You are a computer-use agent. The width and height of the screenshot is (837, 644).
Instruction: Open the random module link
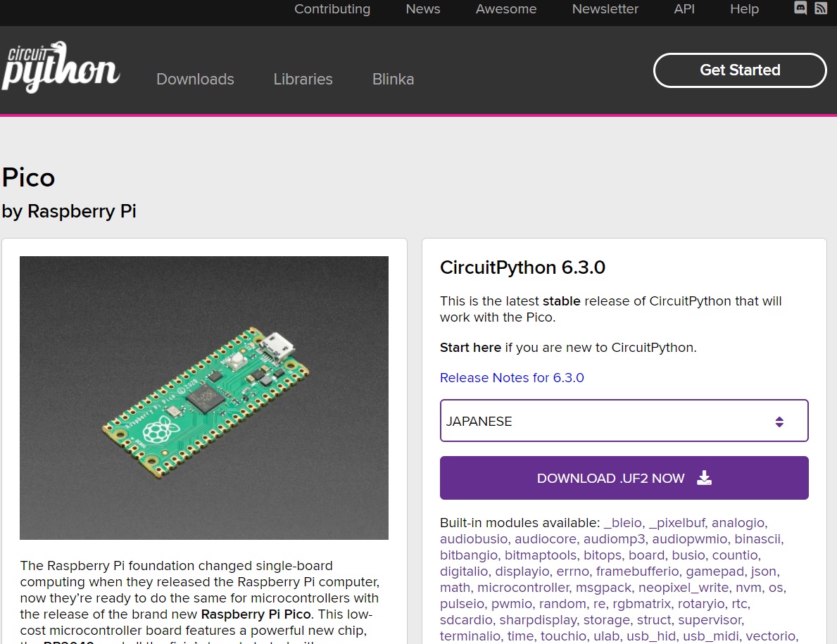(561, 604)
